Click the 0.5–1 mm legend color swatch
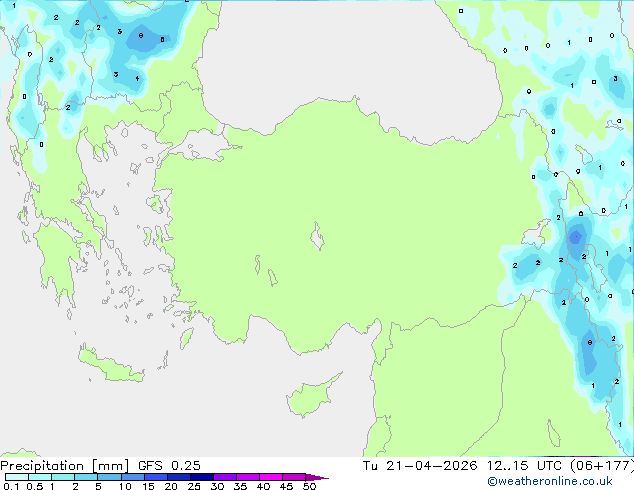This screenshot has height=490, width=634. tap(40, 477)
